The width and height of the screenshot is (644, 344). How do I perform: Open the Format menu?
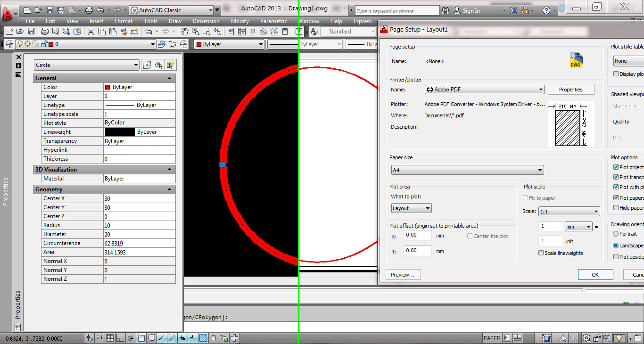tap(123, 21)
